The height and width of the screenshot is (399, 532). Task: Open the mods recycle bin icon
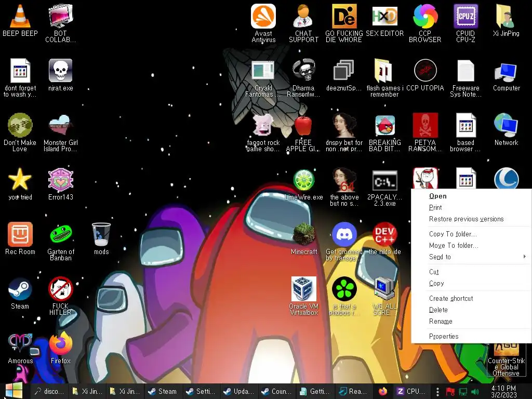[101, 234]
